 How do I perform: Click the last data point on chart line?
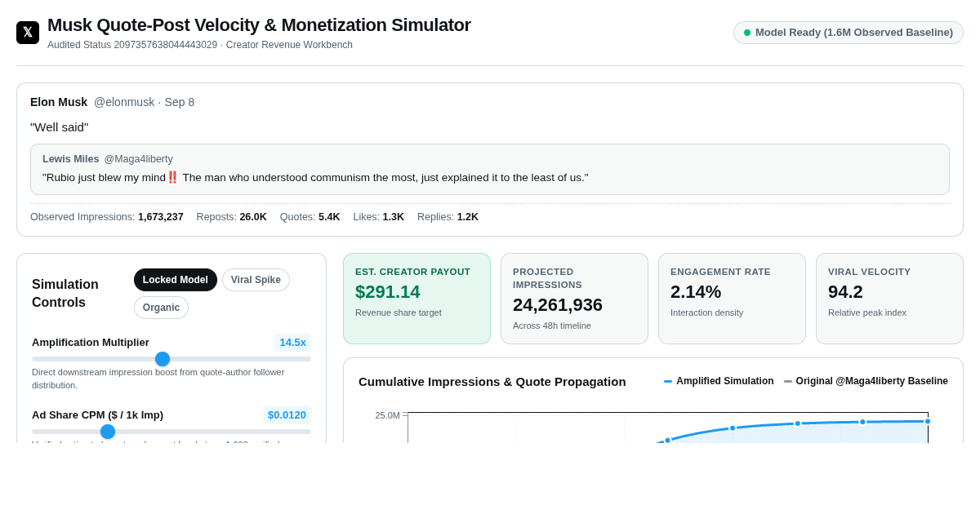(928, 421)
